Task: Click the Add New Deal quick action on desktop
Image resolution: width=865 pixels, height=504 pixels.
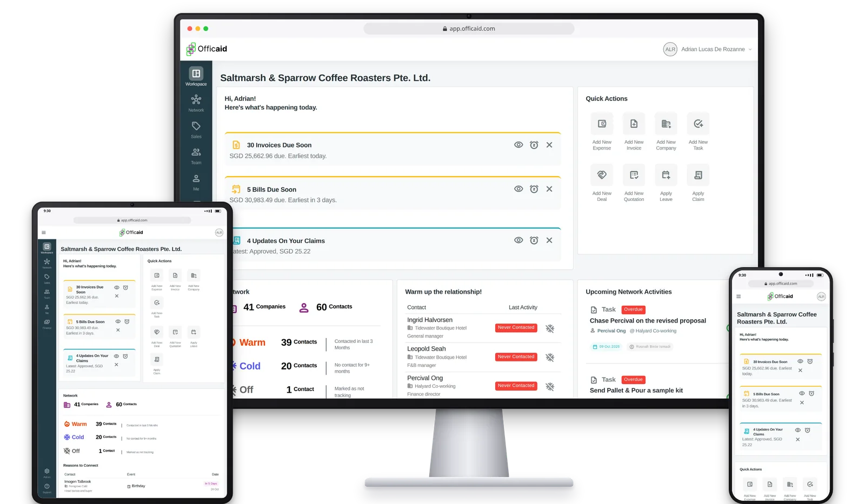Action: coord(602,183)
